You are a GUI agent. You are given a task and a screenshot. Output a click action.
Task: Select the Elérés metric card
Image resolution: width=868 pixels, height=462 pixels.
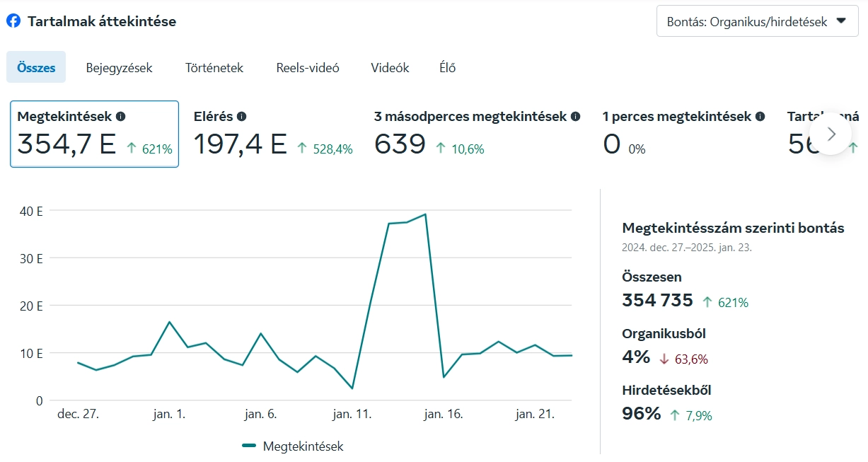click(x=273, y=134)
